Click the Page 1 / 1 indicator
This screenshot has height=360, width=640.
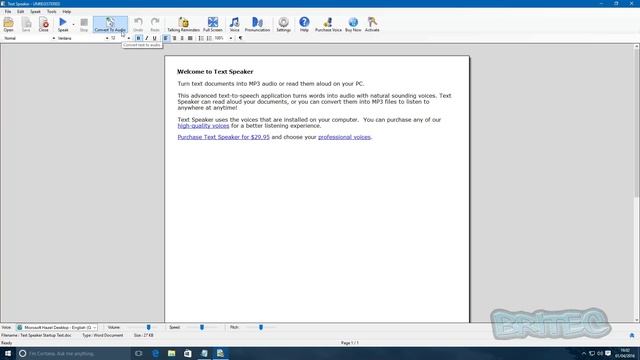coord(350,343)
